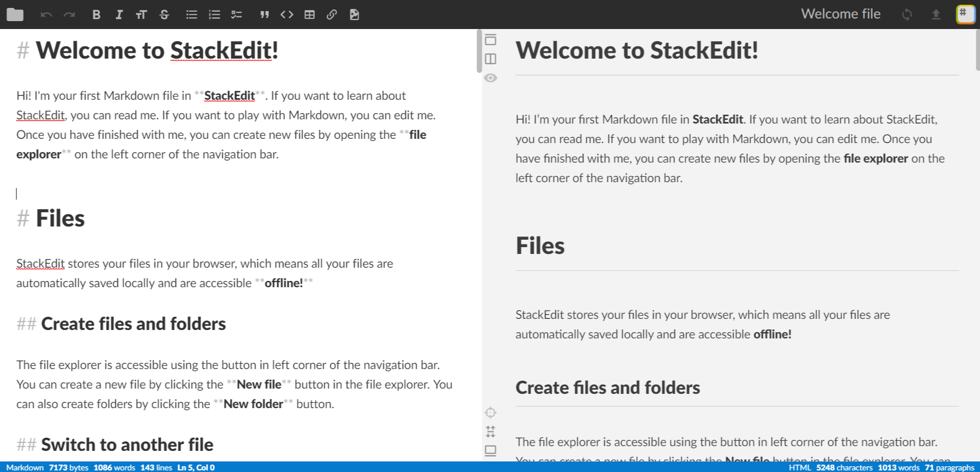Click the "# Files" heading in editor
Viewport: 980px width, 472px height.
click(x=51, y=218)
